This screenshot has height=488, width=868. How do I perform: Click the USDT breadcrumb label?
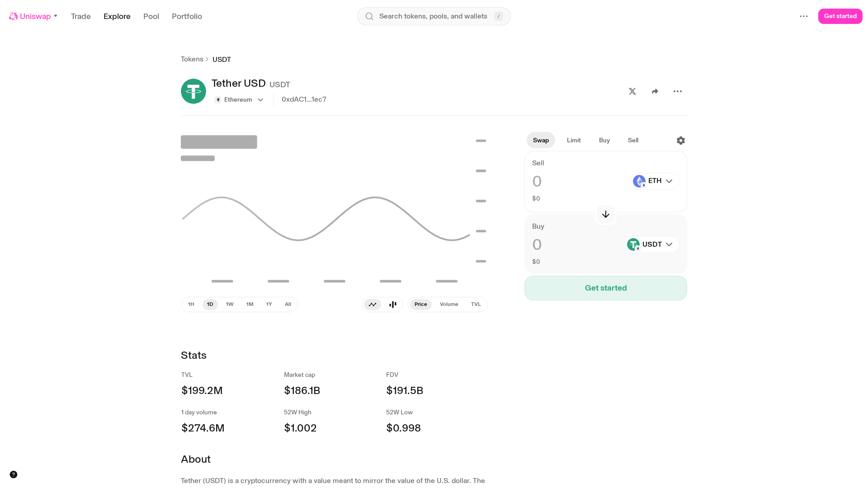pyautogui.click(x=222, y=60)
